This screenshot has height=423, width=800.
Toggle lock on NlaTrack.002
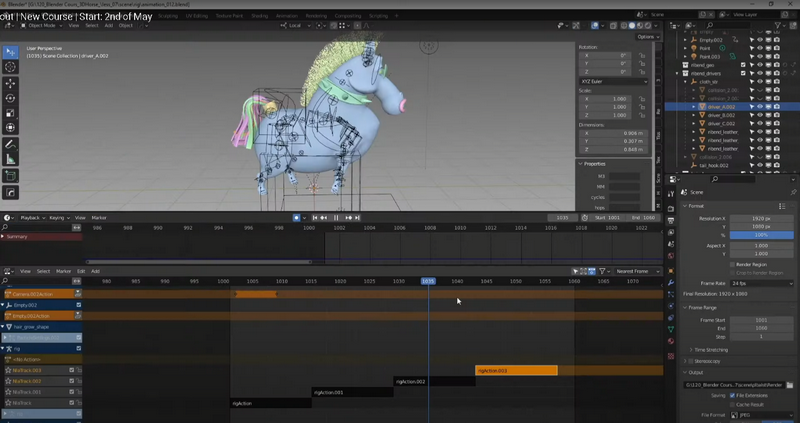pyautogui.click(x=79, y=381)
